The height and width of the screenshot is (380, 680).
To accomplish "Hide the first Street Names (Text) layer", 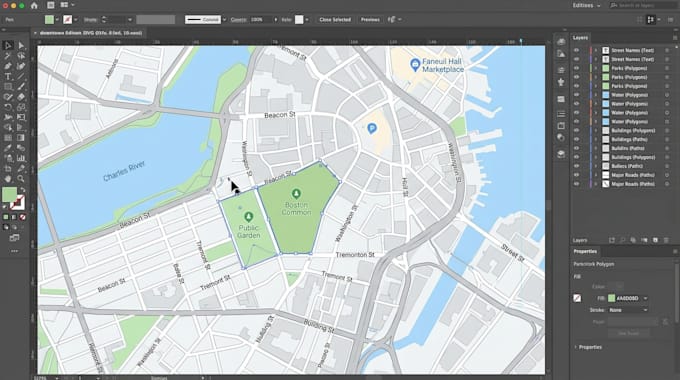I will 576,50.
